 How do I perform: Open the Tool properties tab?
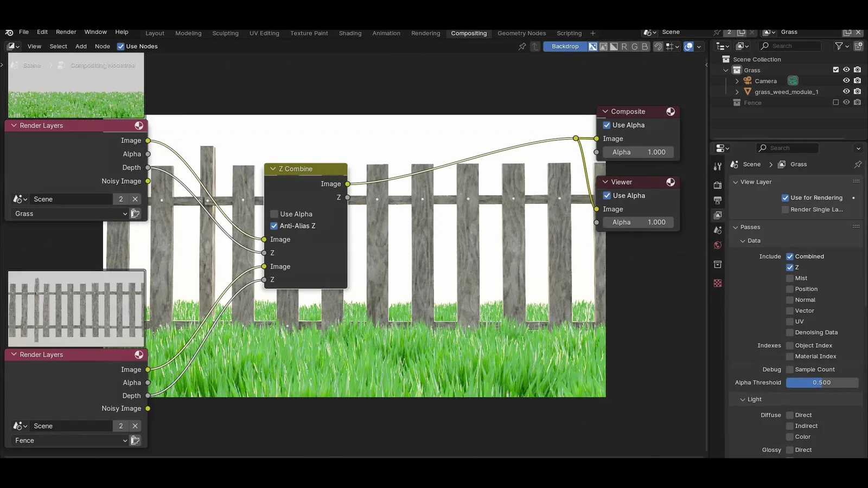(x=718, y=166)
